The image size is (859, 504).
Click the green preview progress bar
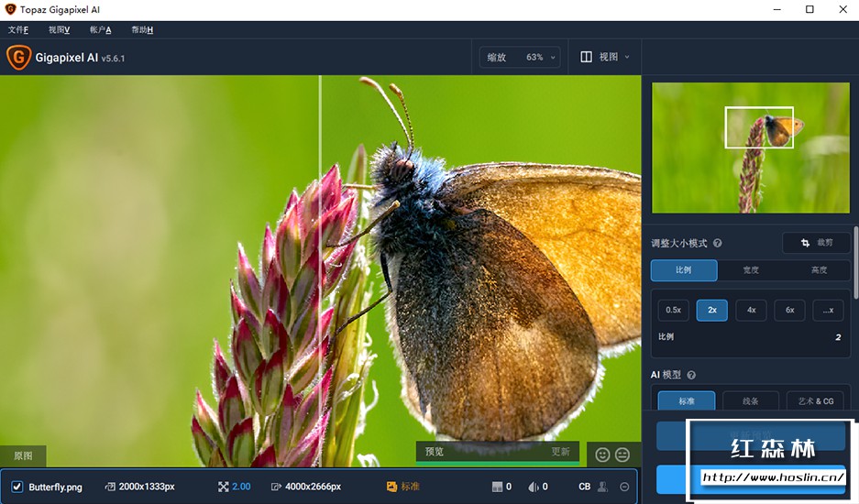point(498,464)
